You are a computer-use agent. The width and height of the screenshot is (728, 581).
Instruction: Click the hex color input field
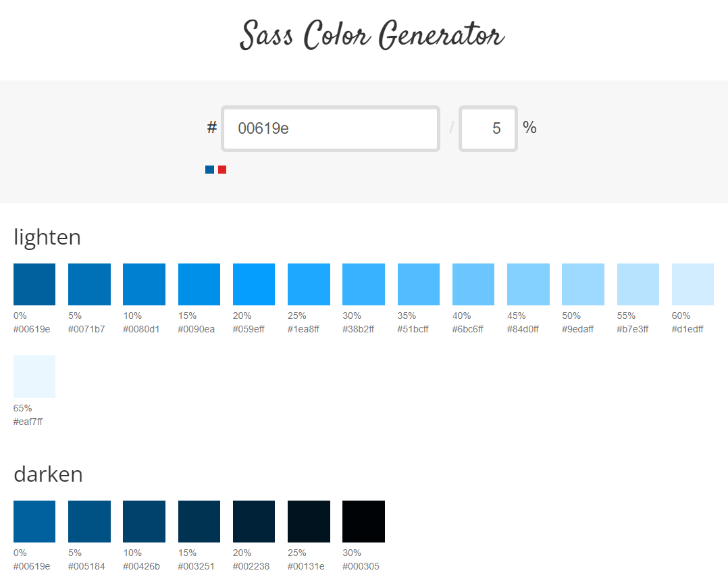(x=330, y=128)
